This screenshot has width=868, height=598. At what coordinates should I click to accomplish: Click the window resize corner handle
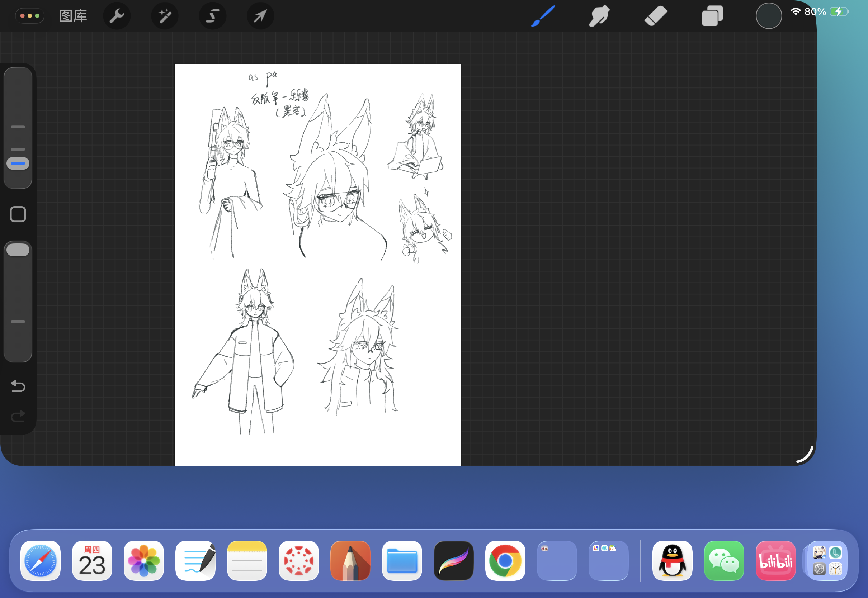pyautogui.click(x=805, y=455)
